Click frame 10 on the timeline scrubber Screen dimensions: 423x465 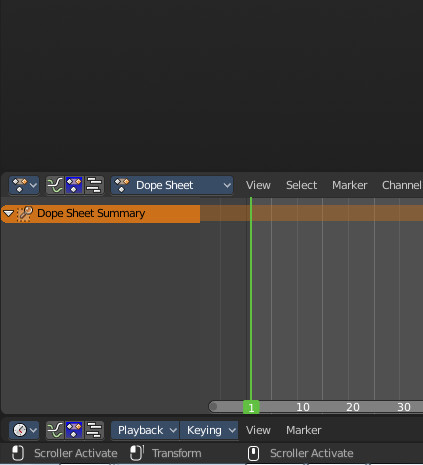[303, 407]
